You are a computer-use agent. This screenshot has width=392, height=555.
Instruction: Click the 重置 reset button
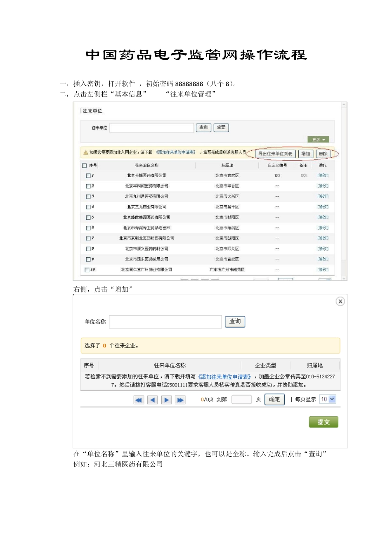(x=221, y=128)
